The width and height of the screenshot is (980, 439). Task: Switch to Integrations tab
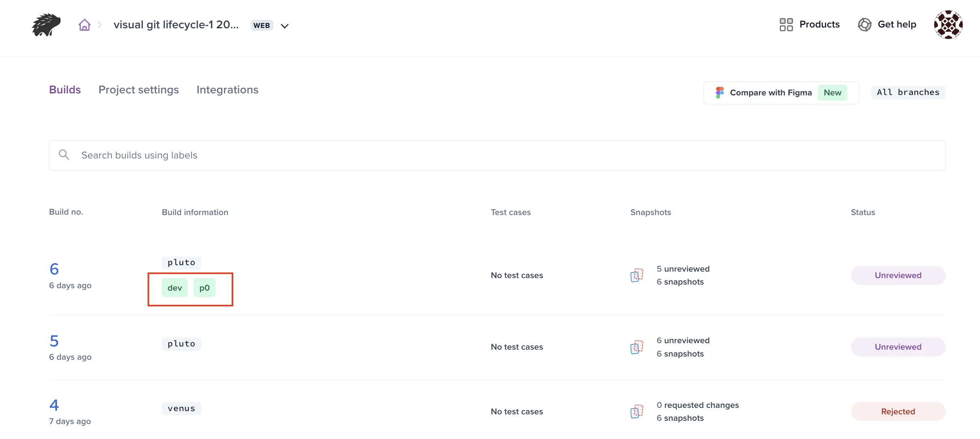click(227, 90)
